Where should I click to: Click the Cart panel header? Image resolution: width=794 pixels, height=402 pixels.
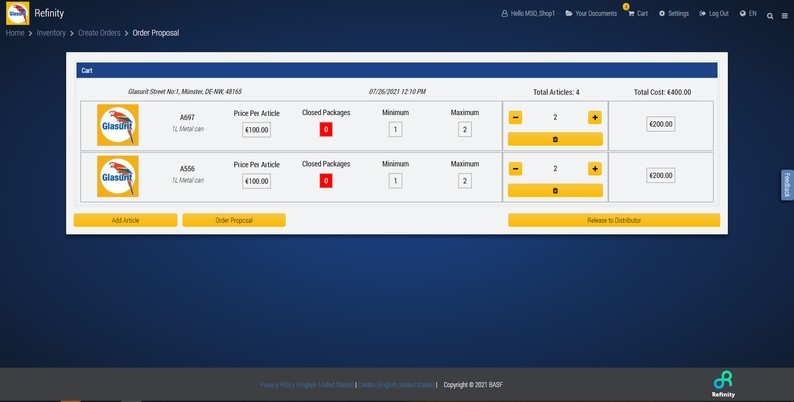pos(397,70)
